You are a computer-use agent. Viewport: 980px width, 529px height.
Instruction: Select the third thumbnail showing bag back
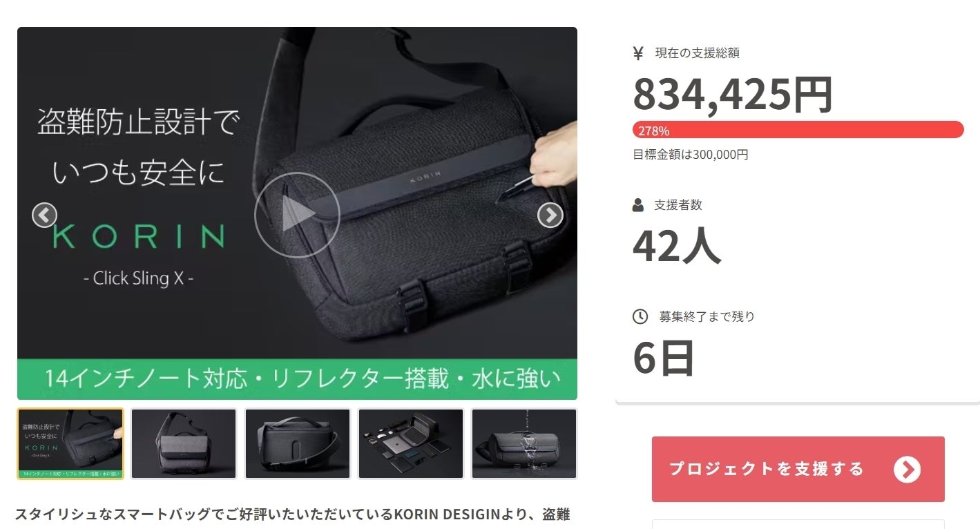click(298, 443)
